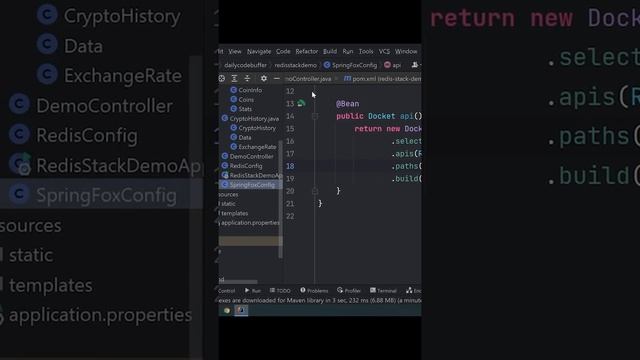Open the Tools menu
Screen dimensions: 640x360
click(x=366, y=51)
